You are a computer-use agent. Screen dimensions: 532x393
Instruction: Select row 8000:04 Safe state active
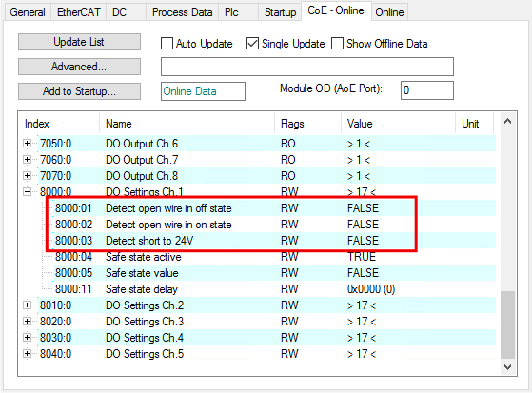click(274, 257)
